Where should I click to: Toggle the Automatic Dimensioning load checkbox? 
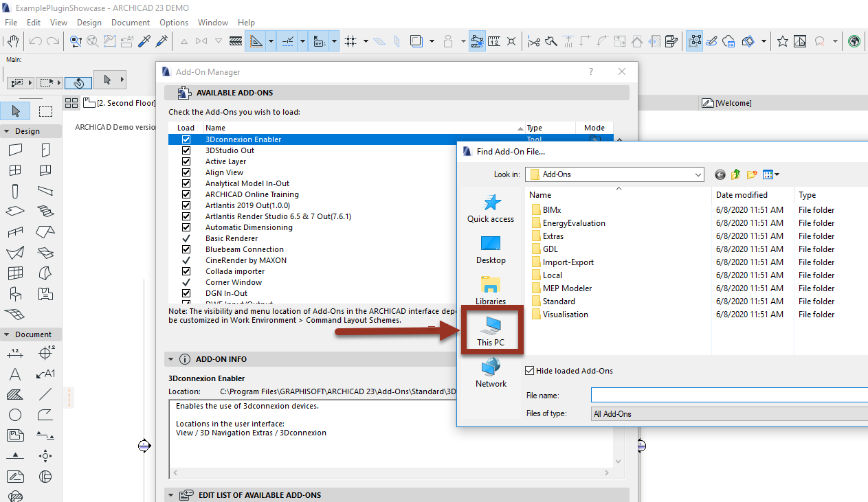click(x=186, y=227)
